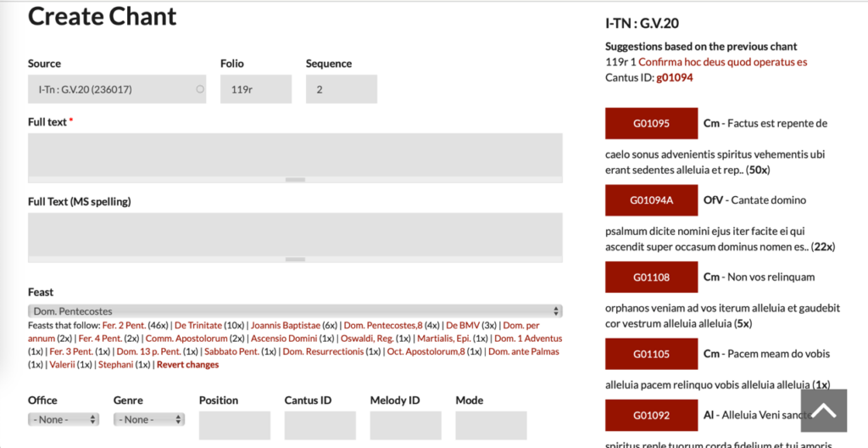Choose the G01108 chant suggestion
This screenshot has width=868, height=448.
click(651, 277)
